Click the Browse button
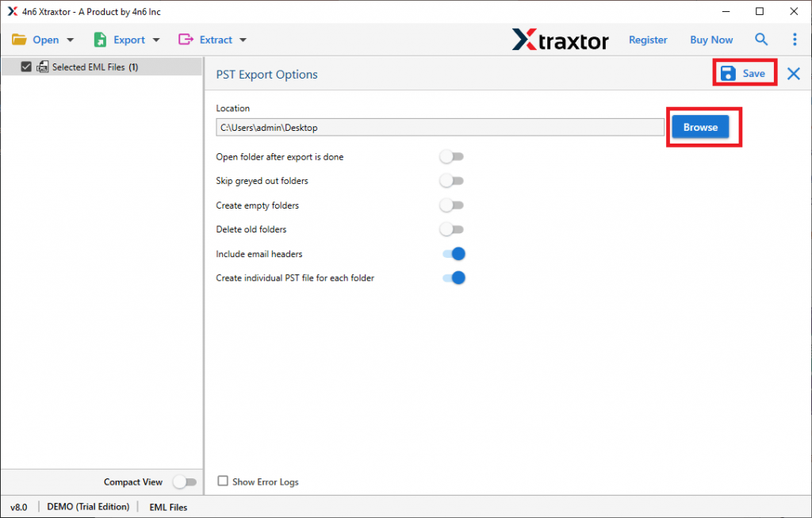812x518 pixels. (700, 127)
